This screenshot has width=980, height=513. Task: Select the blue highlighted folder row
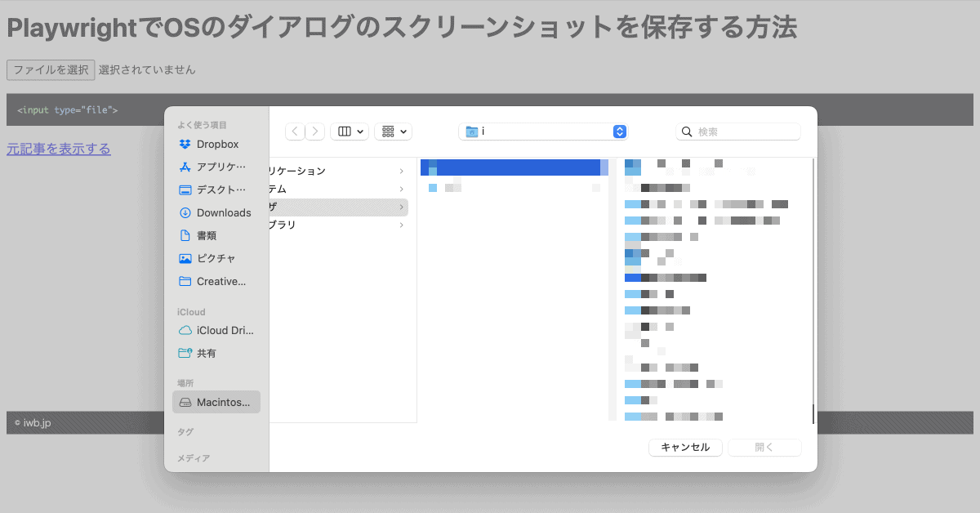tap(514, 167)
